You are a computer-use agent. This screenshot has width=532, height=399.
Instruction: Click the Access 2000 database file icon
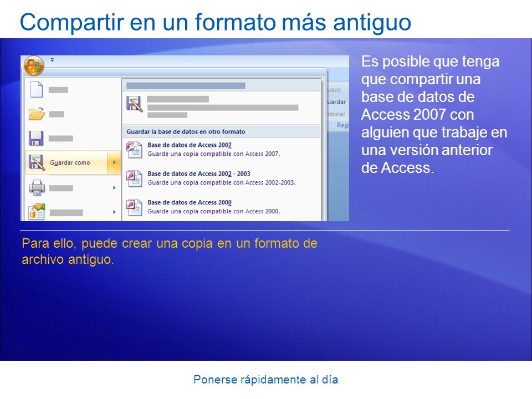tap(134, 207)
